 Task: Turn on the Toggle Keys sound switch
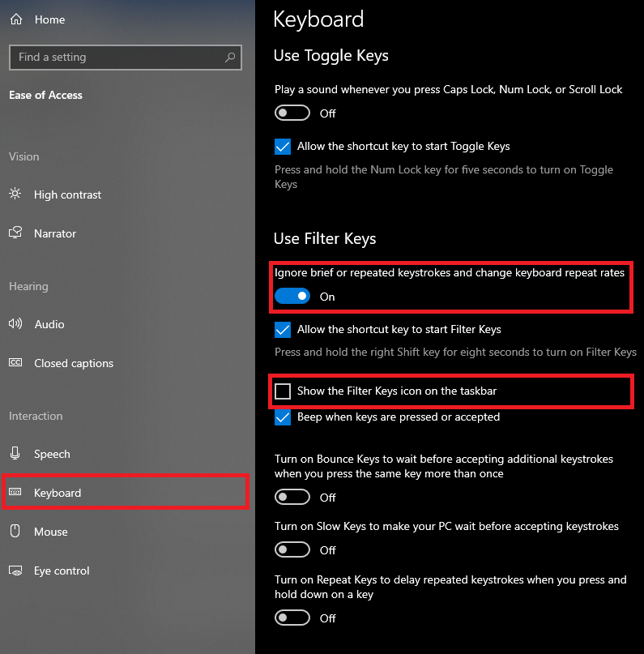(292, 113)
